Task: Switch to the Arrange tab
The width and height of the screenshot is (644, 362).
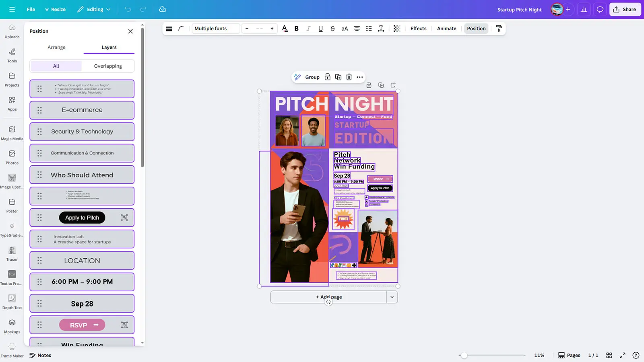Action: 56,47
